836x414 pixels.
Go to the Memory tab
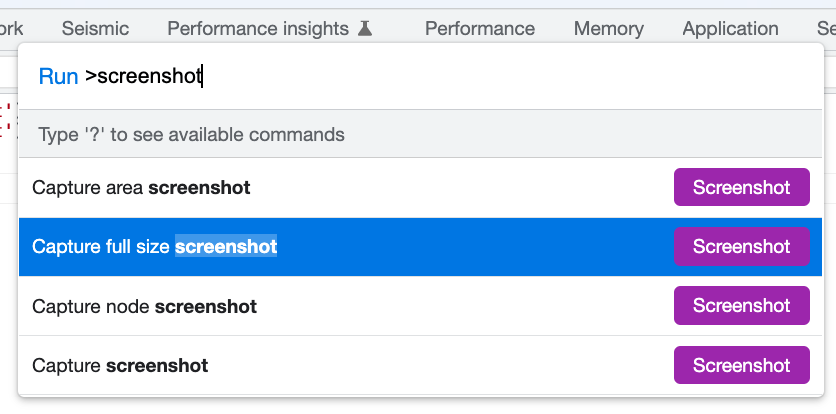click(608, 29)
